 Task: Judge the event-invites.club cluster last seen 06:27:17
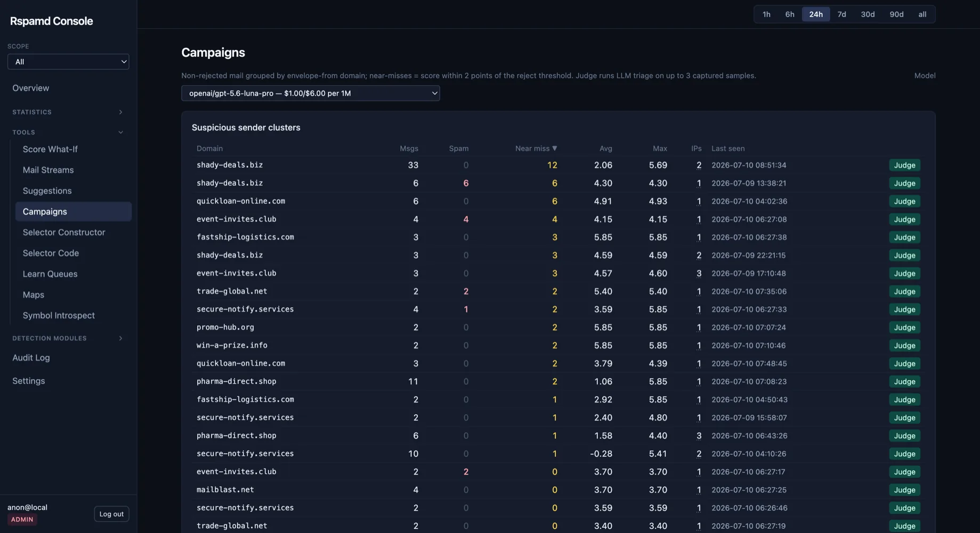tap(904, 472)
